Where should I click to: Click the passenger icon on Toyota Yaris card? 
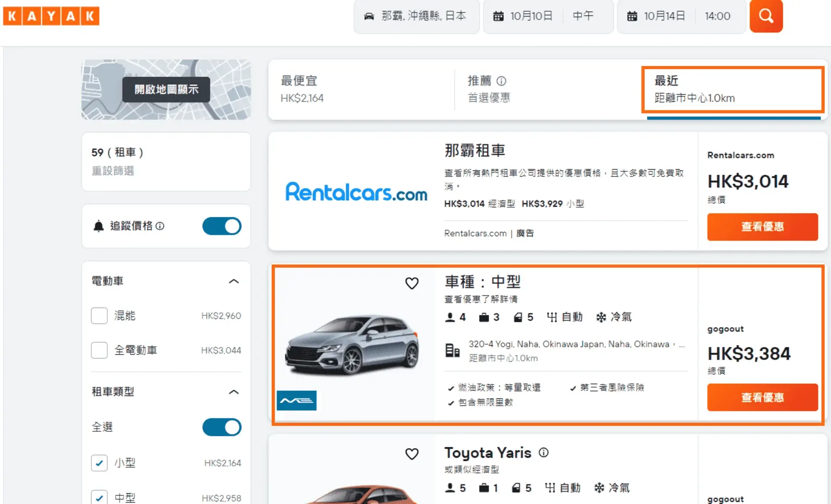(450, 488)
